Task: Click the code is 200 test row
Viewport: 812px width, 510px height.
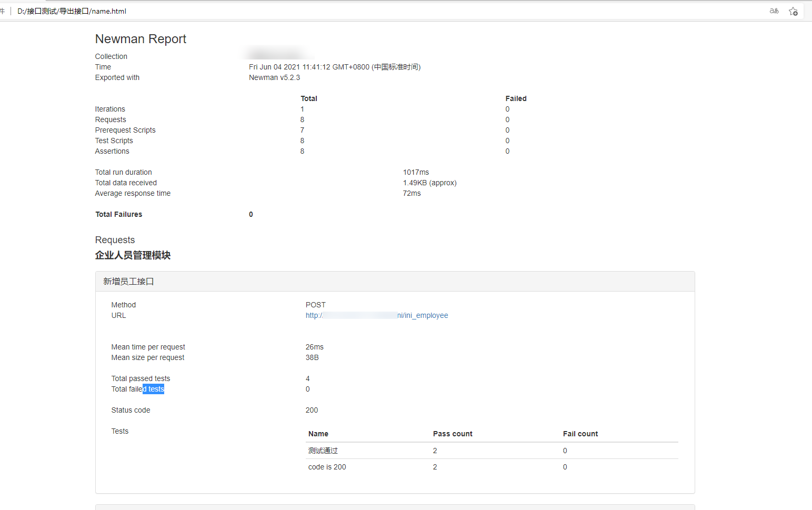Action: 327,467
